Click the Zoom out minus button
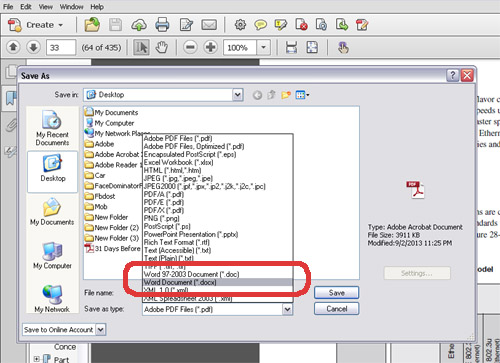This screenshot has width=500, height=363. [190, 47]
